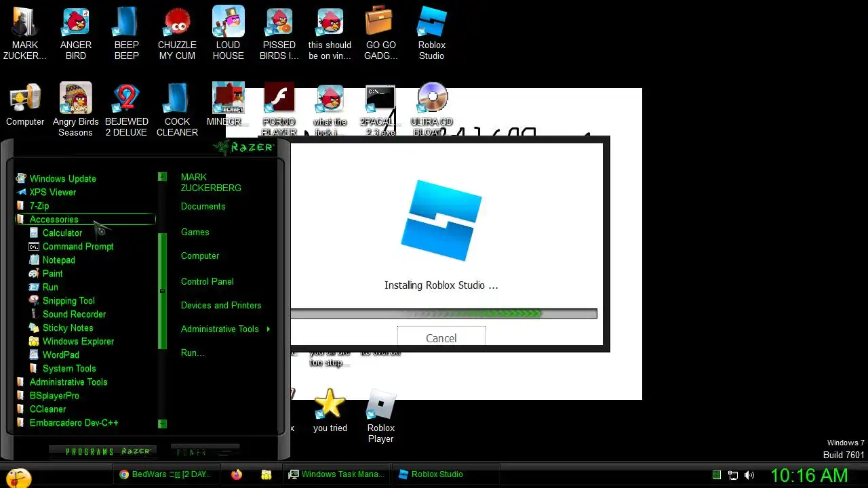Open Documents from Start menu
868x488 pixels.
tap(203, 206)
